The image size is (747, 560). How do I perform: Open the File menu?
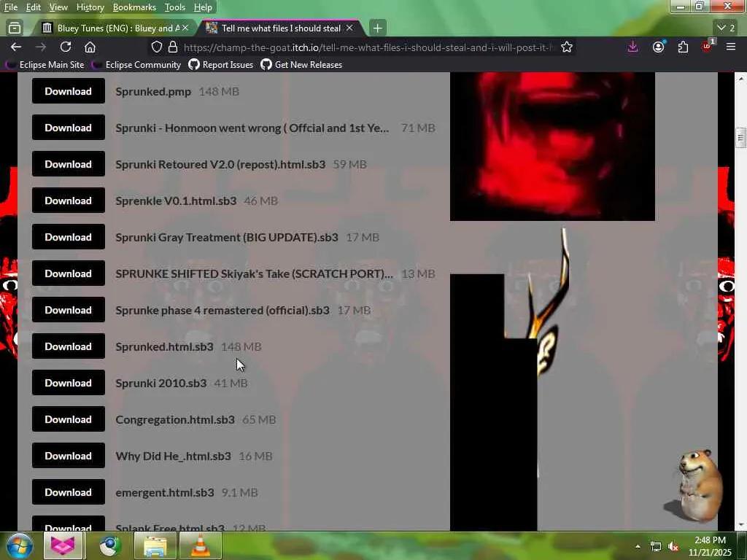[10, 7]
